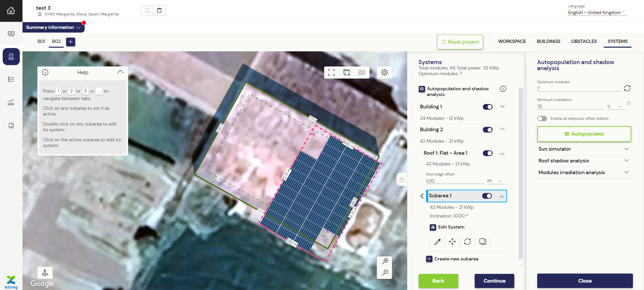The width and height of the screenshot is (644, 290).
Task: Click the Systems panel vertical scrollbar
Action: click(x=521, y=174)
